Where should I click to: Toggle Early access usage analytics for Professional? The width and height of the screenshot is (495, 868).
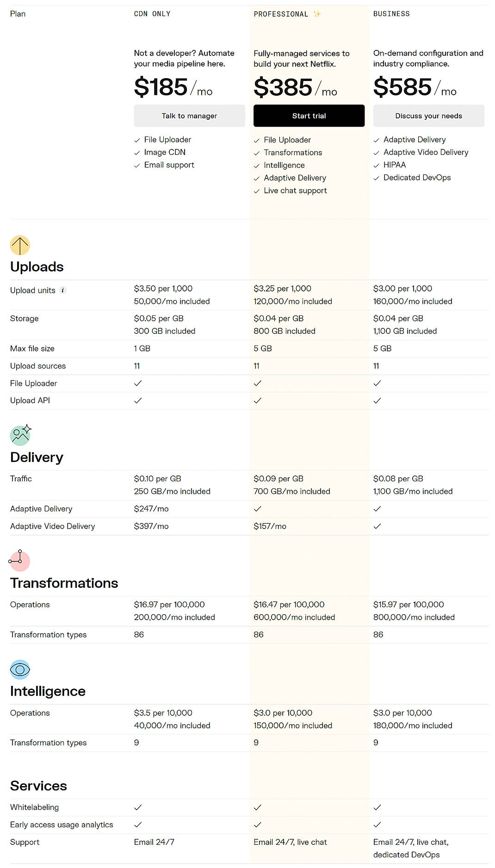(257, 825)
